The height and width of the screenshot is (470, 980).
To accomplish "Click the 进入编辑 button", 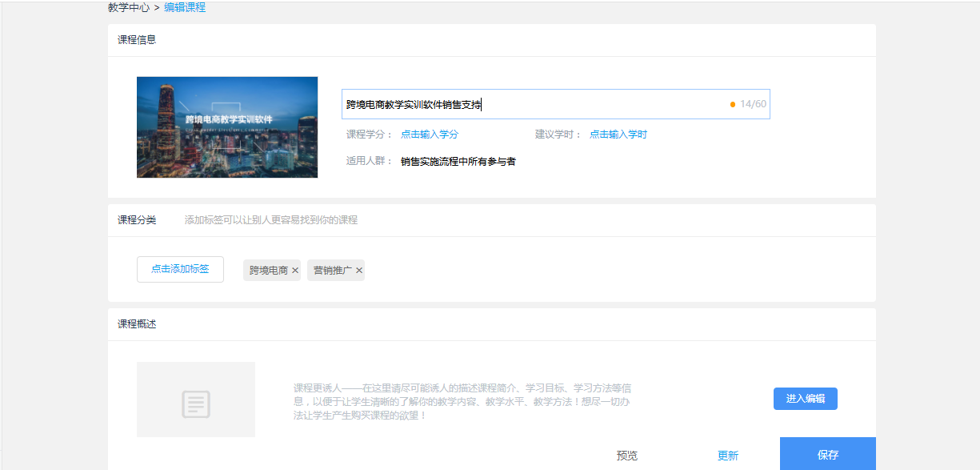I will (x=806, y=399).
